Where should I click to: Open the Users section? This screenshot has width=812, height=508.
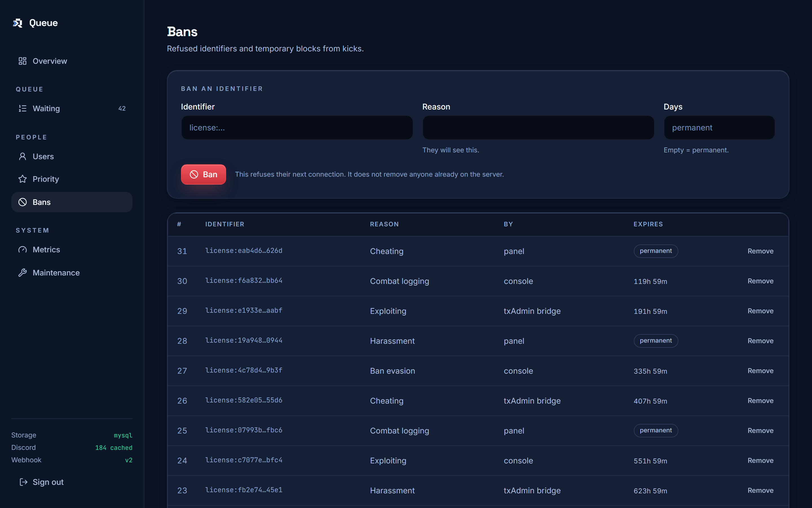point(72,157)
